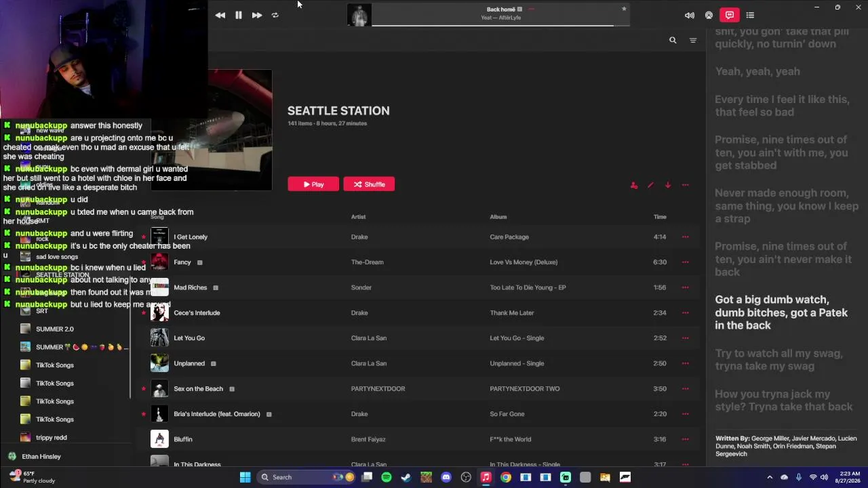Toggle the lyrics panel button
868x488 pixels.
730,15
